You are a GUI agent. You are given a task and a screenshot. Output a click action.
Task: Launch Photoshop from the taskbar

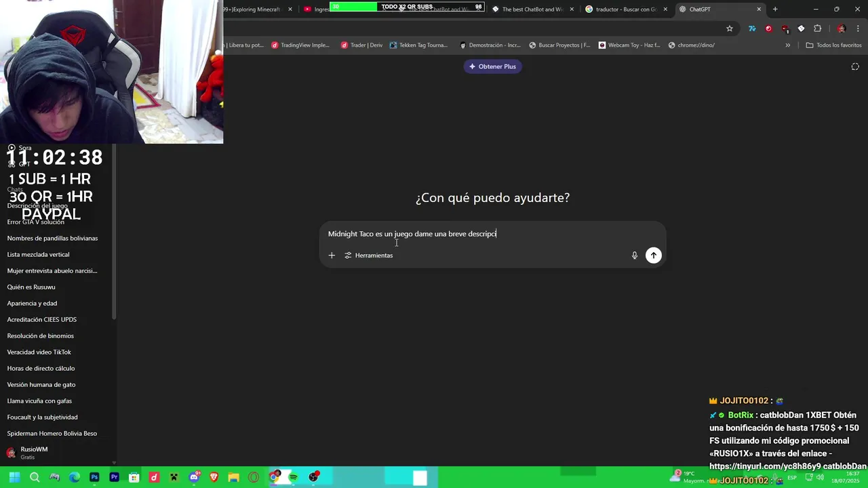(94, 477)
